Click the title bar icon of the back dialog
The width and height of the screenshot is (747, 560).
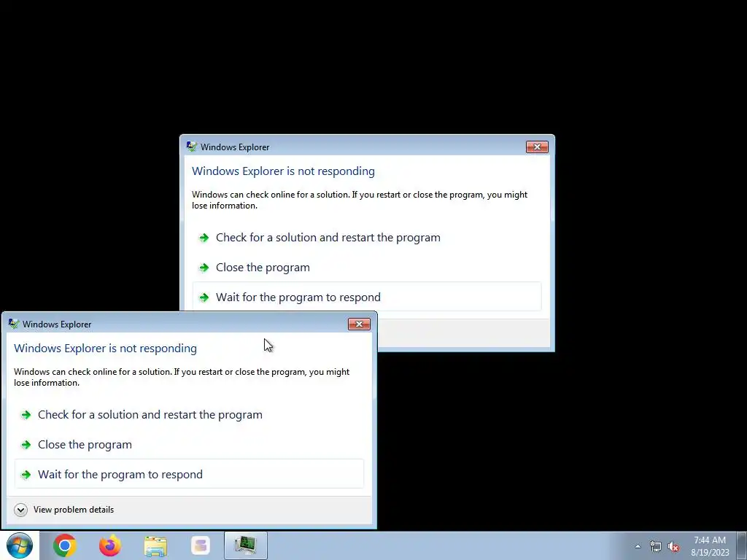pos(192,147)
